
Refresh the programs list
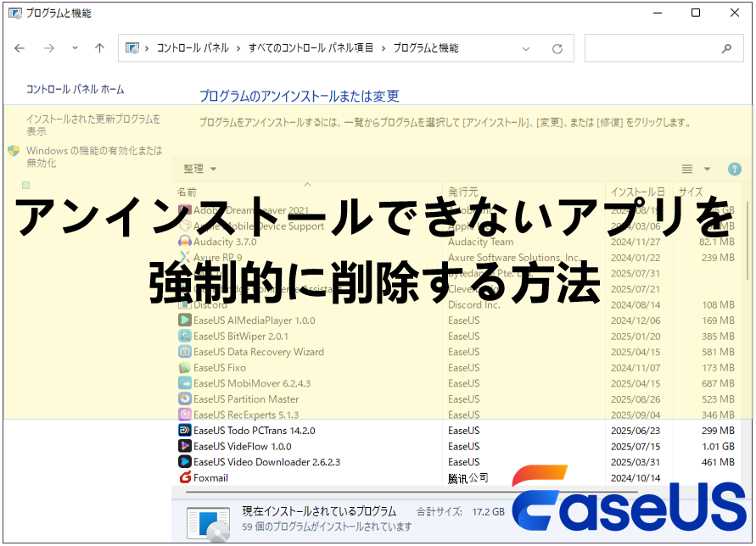point(557,48)
